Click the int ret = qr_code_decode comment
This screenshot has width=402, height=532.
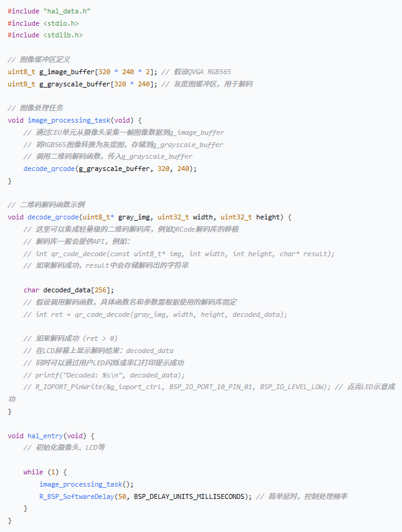[x=155, y=314]
